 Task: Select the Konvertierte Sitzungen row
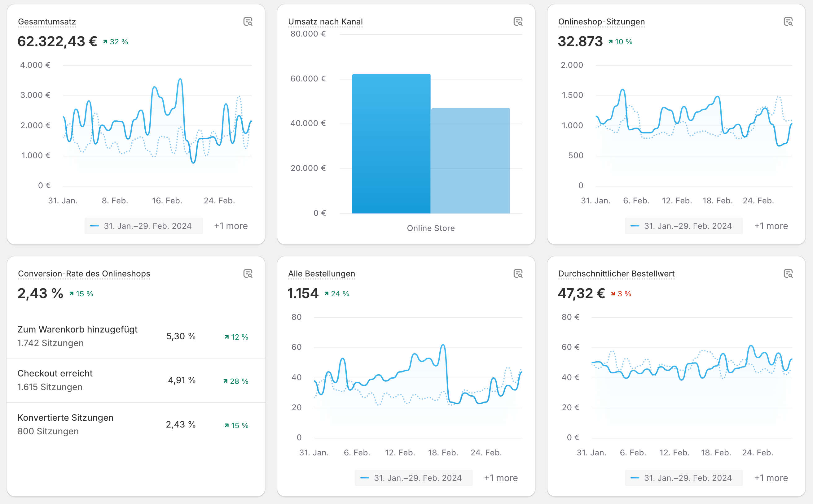click(136, 424)
